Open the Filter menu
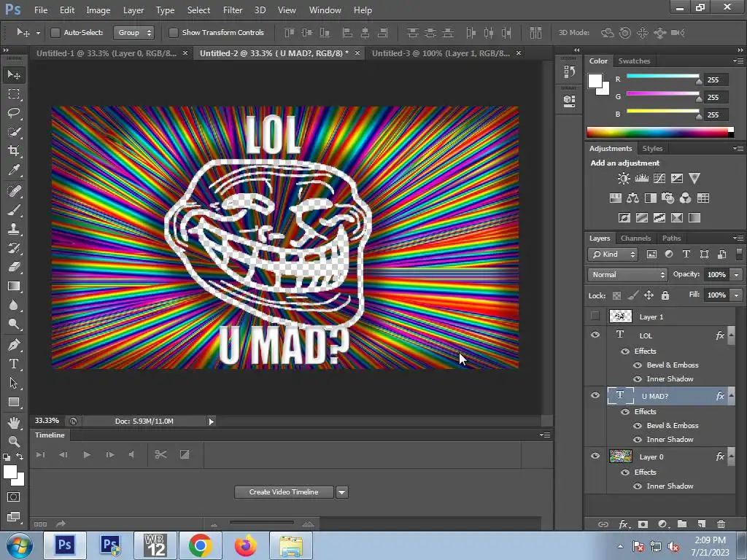This screenshot has width=747, height=560. (233, 10)
